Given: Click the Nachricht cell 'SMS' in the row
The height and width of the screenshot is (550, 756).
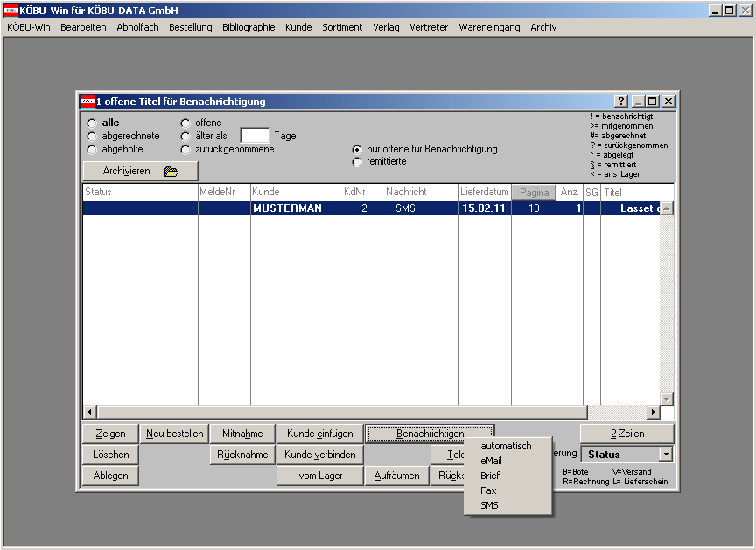Looking at the screenshot, I should tap(405, 208).
